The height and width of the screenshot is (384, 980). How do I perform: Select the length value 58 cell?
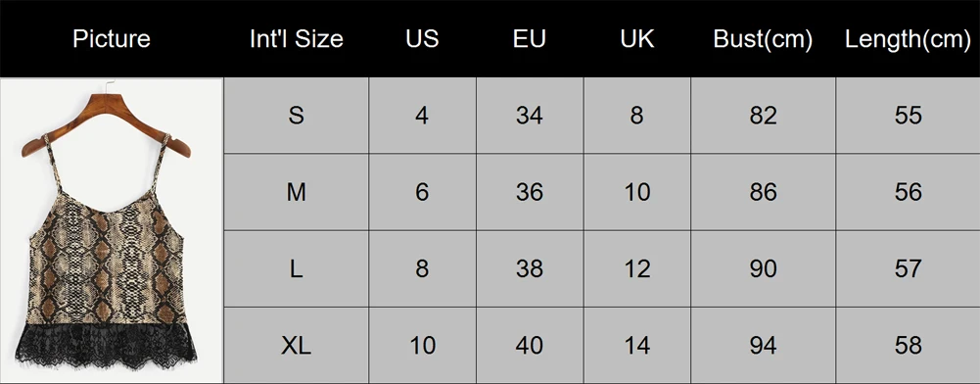click(909, 345)
